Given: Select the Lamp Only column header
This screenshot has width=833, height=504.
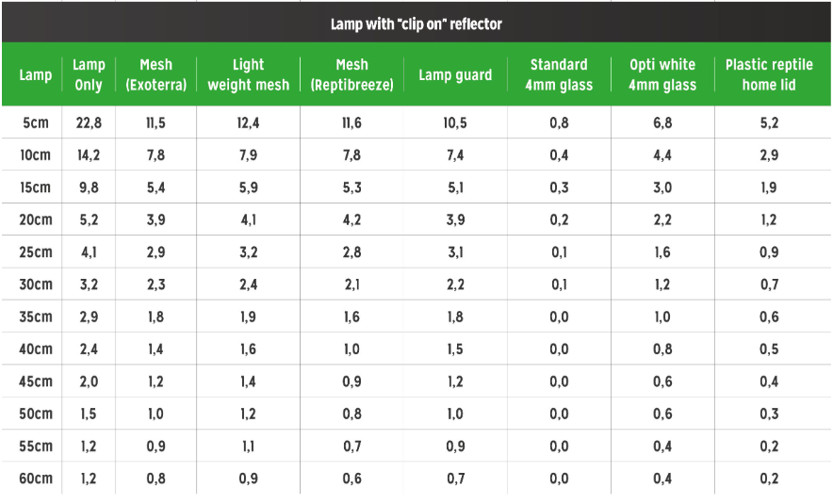Looking at the screenshot, I should tap(89, 74).
